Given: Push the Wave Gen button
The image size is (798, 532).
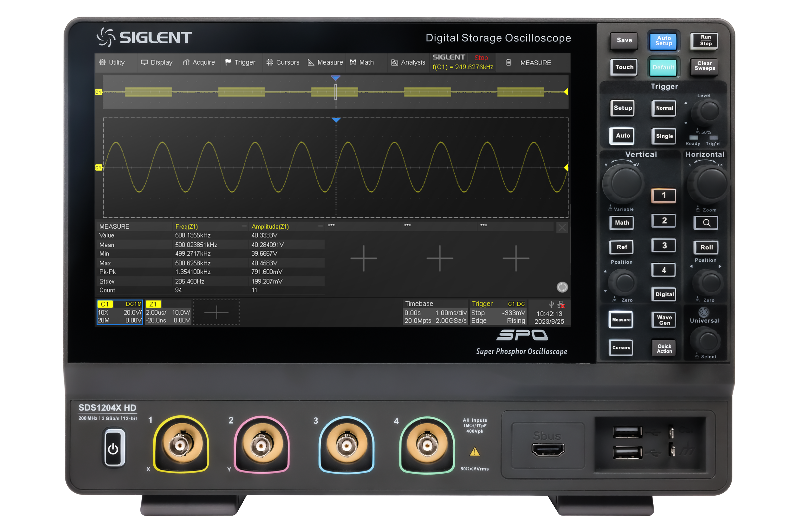Looking at the screenshot, I should click(664, 320).
